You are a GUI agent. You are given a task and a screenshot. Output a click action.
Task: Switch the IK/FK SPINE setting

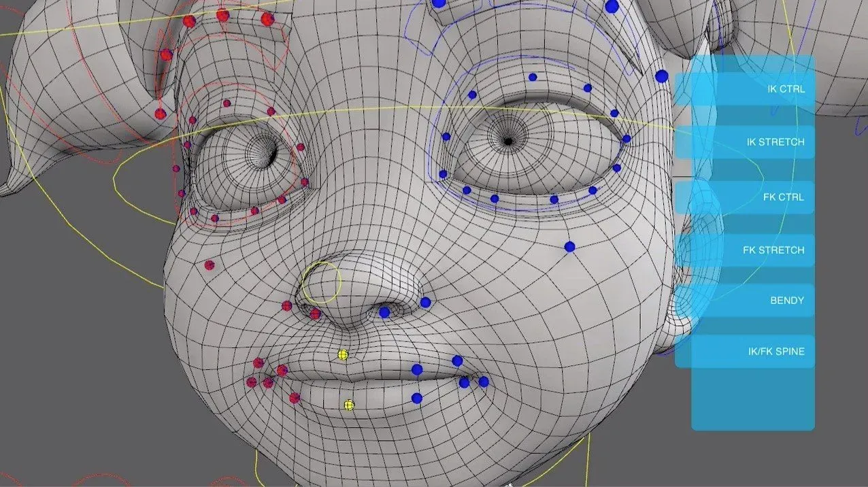click(745, 352)
